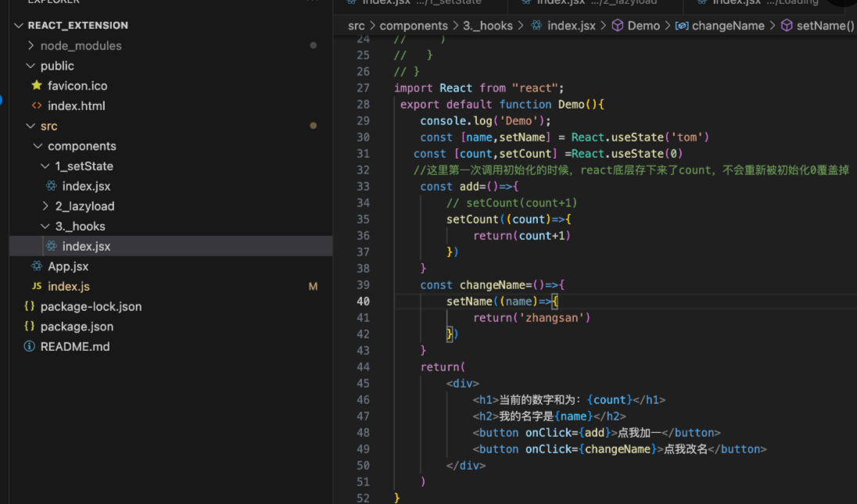Click console.log('Demo') on line 29
The height and width of the screenshot is (504, 857).
pyautogui.click(x=482, y=120)
